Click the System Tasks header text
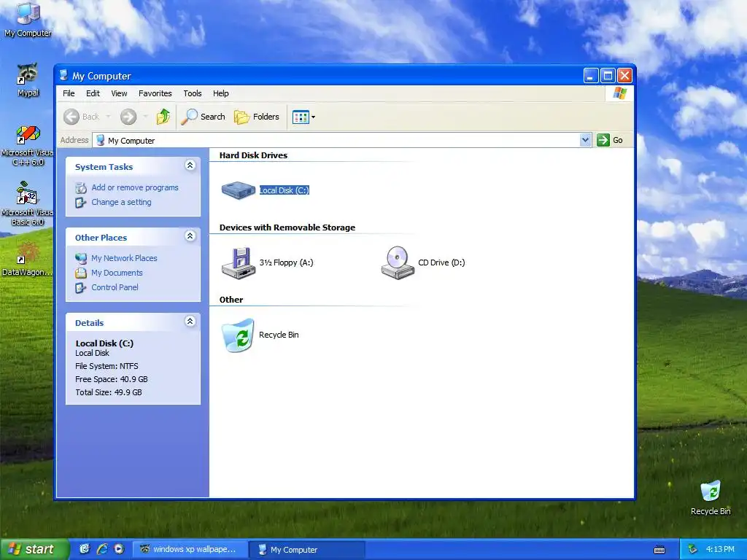 [x=104, y=167]
